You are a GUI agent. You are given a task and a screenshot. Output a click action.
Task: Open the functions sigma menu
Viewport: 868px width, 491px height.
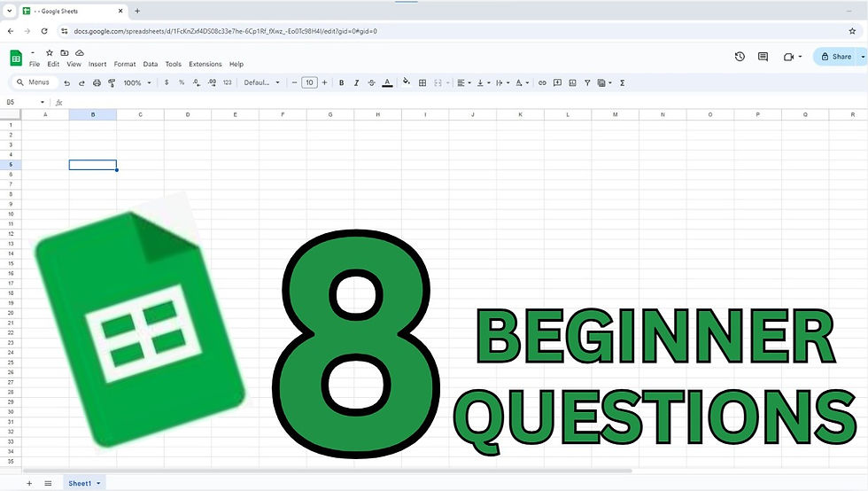[622, 82]
